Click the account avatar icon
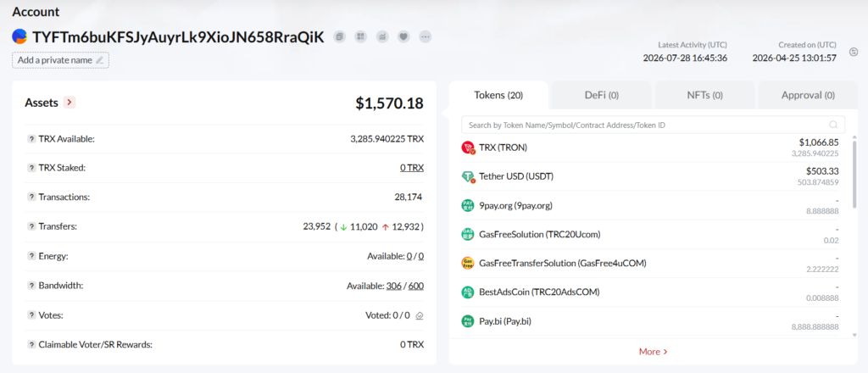 pos(20,36)
